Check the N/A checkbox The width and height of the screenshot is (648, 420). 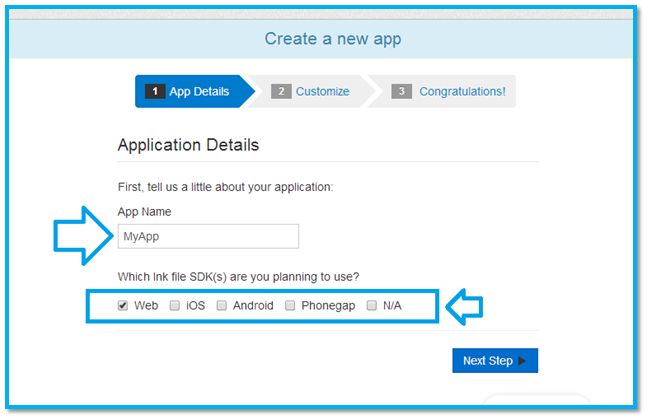372,306
